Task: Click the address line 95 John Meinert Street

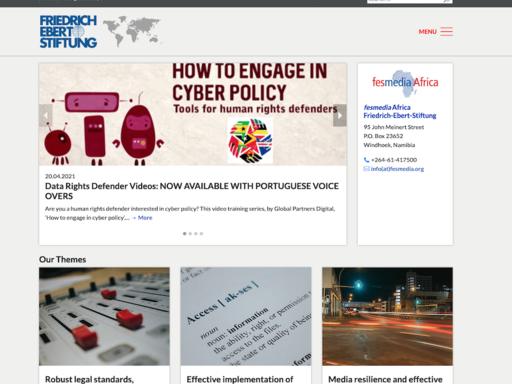Action: pyautogui.click(x=394, y=127)
